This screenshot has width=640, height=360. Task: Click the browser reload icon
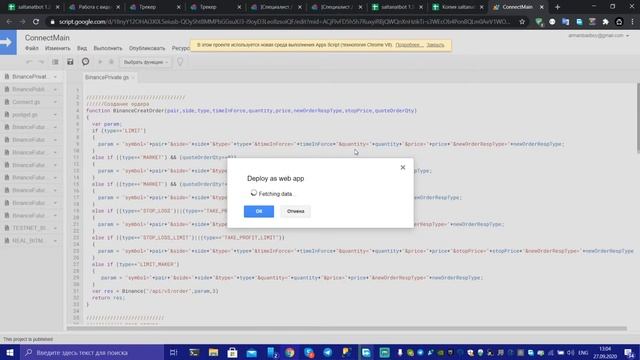[36, 22]
